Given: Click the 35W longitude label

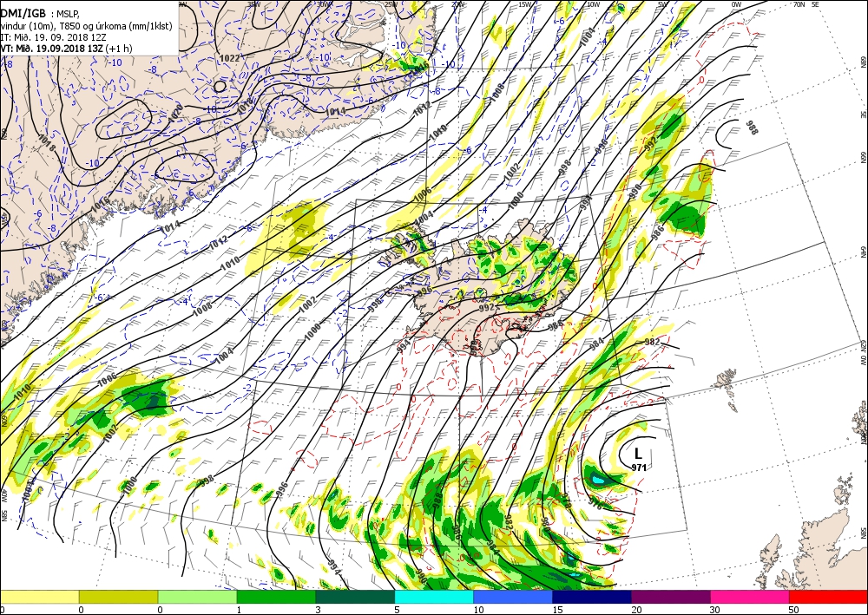Looking at the screenshot, I should (x=253, y=3).
